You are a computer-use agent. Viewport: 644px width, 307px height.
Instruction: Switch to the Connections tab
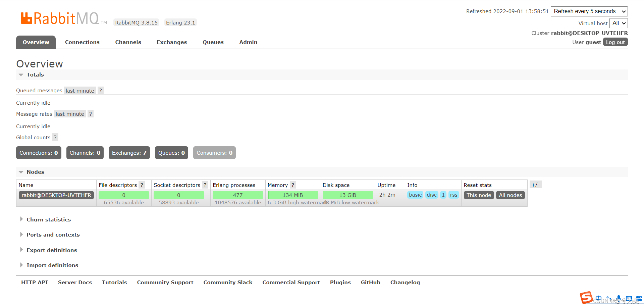click(x=82, y=42)
